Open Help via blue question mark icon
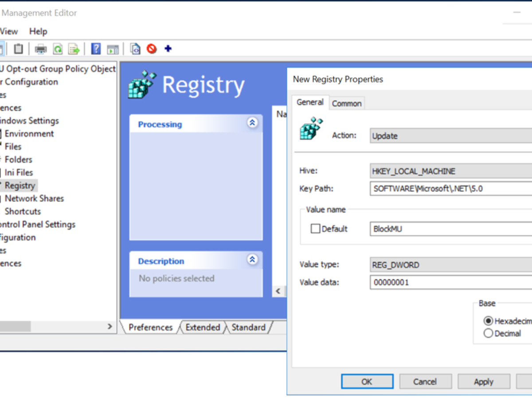Screen dimensions: 532x399 pyautogui.click(x=96, y=49)
